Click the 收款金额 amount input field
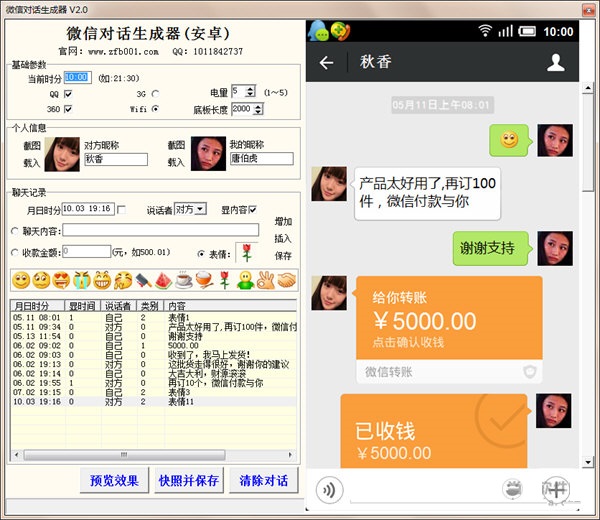Screen dimensions: 600x520 (x=87, y=251)
